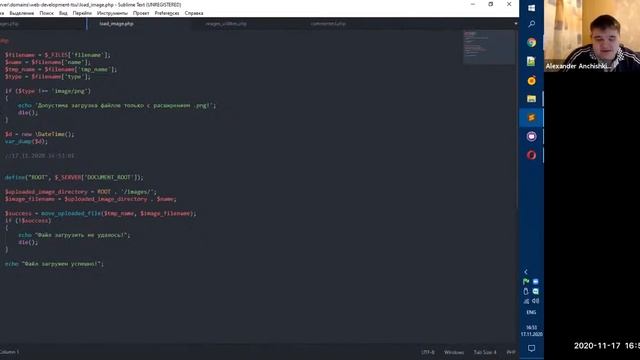This screenshot has width=640, height=360.
Task: Open the tab list dropdown arrow
Action: coord(516,24)
